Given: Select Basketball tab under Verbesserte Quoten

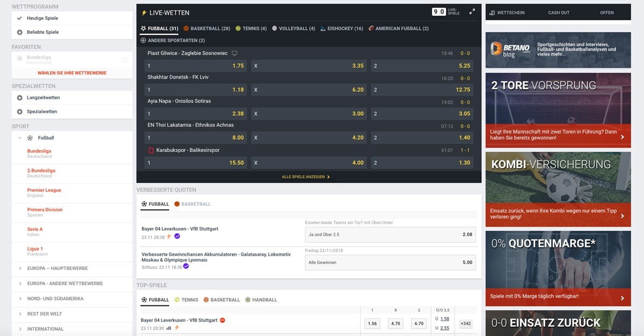Looking at the screenshot, I should pyautogui.click(x=193, y=204).
